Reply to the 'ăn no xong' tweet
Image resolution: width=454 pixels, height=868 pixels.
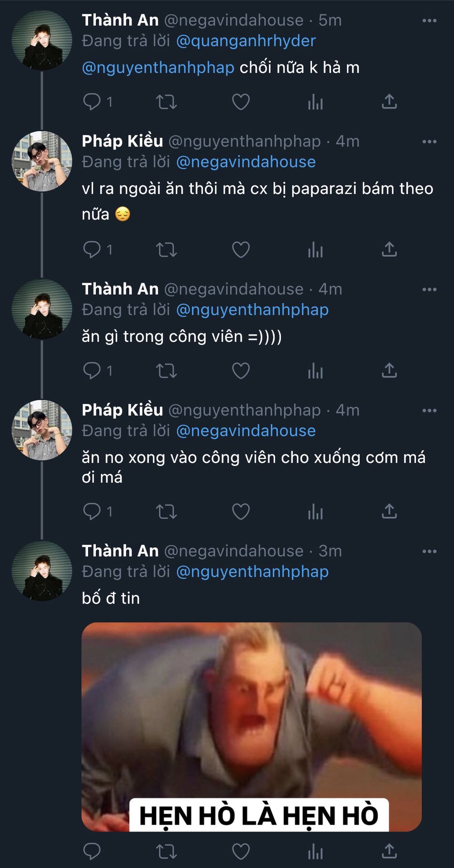(92, 512)
